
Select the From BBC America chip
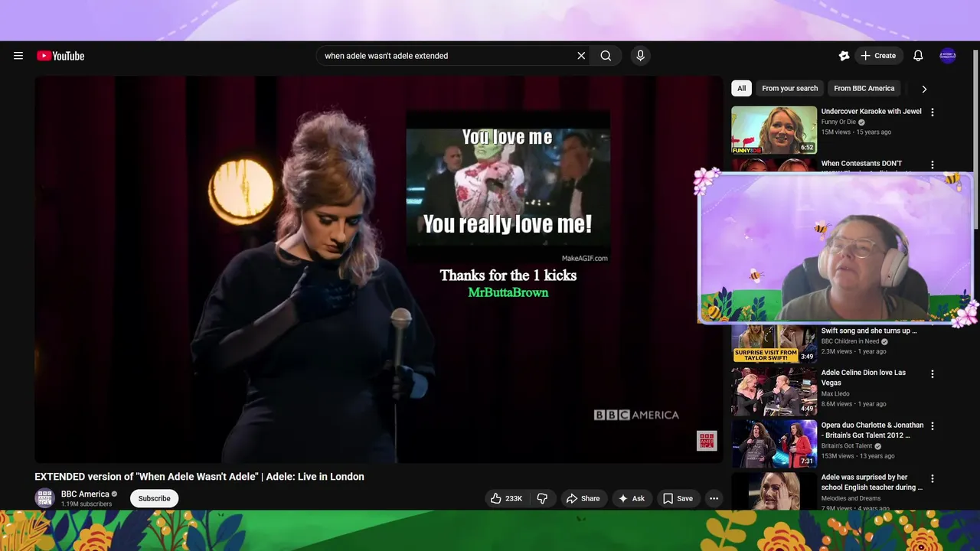click(864, 88)
